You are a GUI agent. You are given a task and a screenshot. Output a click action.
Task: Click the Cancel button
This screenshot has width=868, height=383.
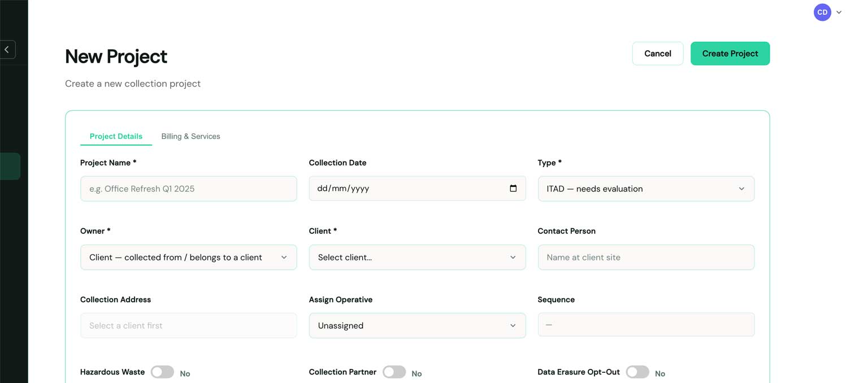(658, 54)
